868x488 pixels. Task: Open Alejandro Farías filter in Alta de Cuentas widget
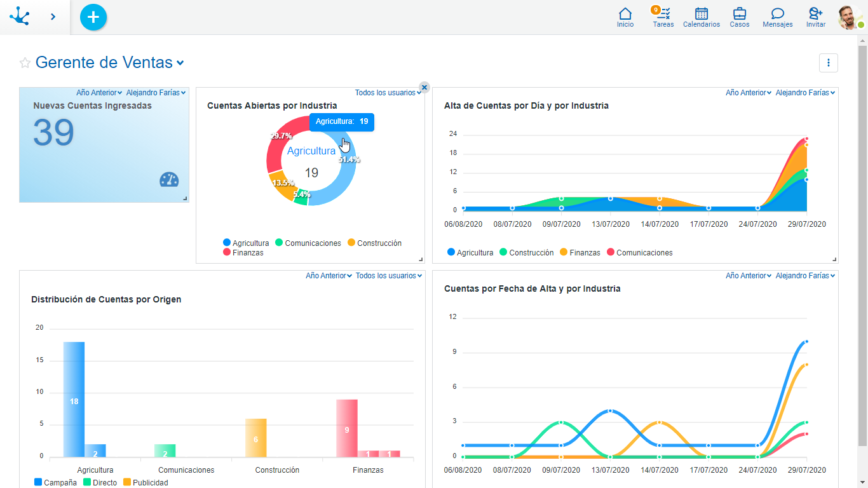click(x=805, y=93)
